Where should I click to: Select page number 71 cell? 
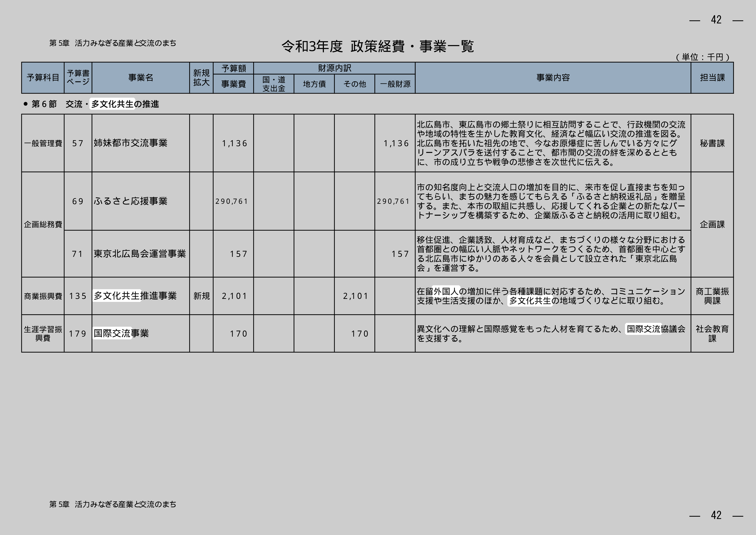tap(78, 254)
